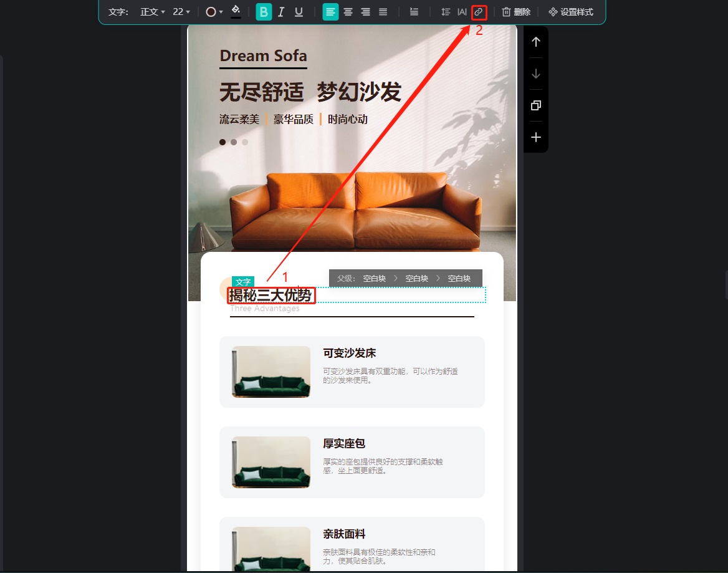The image size is (728, 573).
Task: Move the block up with the arrow
Action: [536, 42]
